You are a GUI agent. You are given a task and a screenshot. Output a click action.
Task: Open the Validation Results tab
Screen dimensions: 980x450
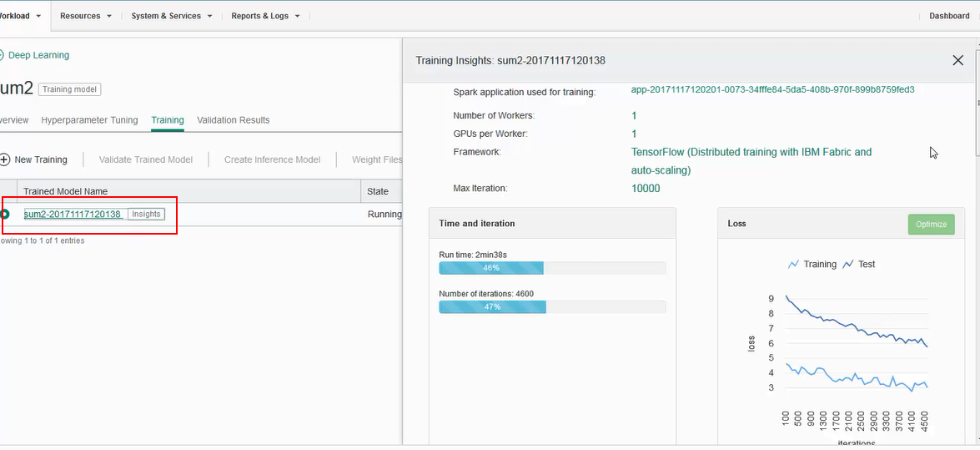[234, 120]
